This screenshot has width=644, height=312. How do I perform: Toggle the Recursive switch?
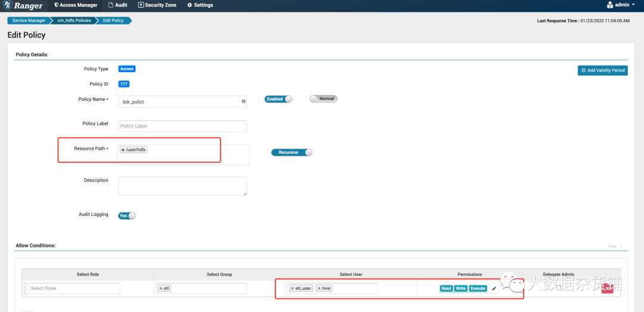point(292,152)
